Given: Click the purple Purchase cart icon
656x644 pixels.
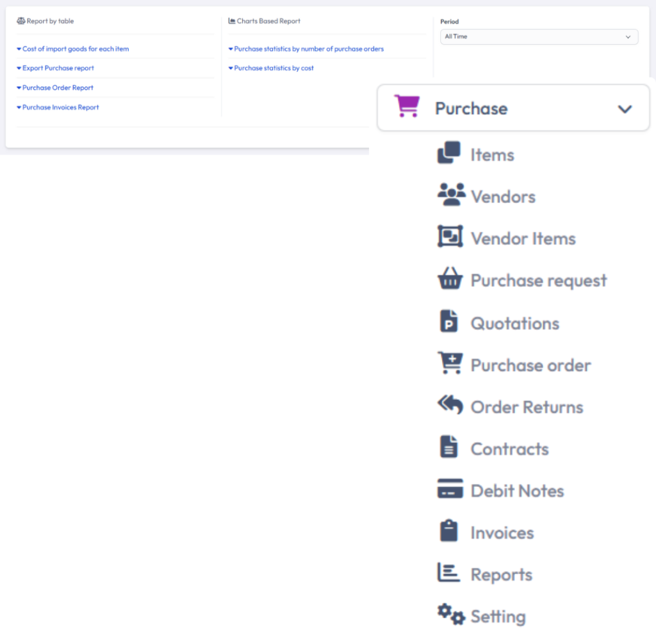Looking at the screenshot, I should point(407,106).
